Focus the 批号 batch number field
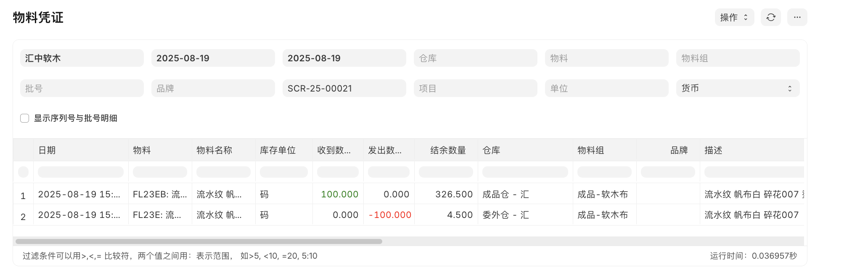Screen dimensions: 868x278 pyautogui.click(x=82, y=88)
